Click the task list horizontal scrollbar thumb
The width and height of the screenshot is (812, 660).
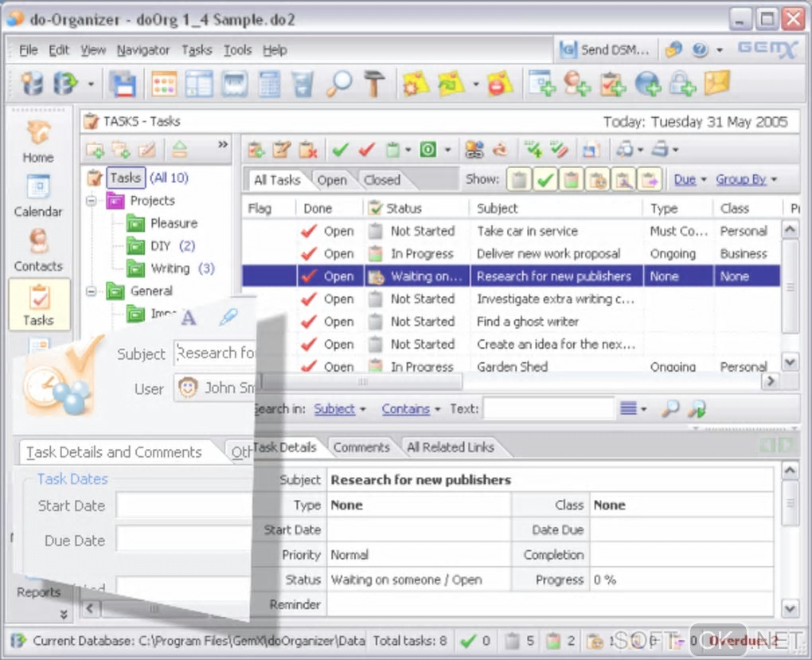tap(362, 382)
